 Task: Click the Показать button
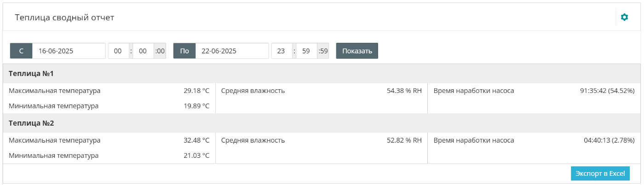(357, 51)
